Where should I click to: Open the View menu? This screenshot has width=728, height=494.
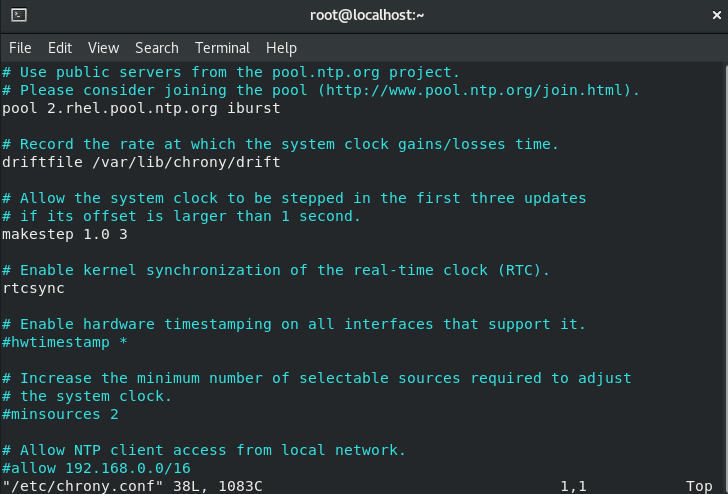coord(104,48)
